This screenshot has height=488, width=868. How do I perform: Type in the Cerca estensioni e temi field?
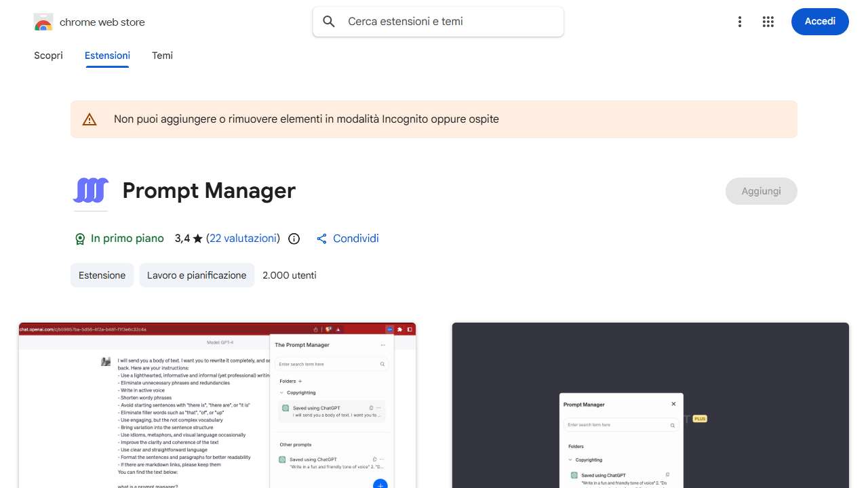[x=448, y=22]
